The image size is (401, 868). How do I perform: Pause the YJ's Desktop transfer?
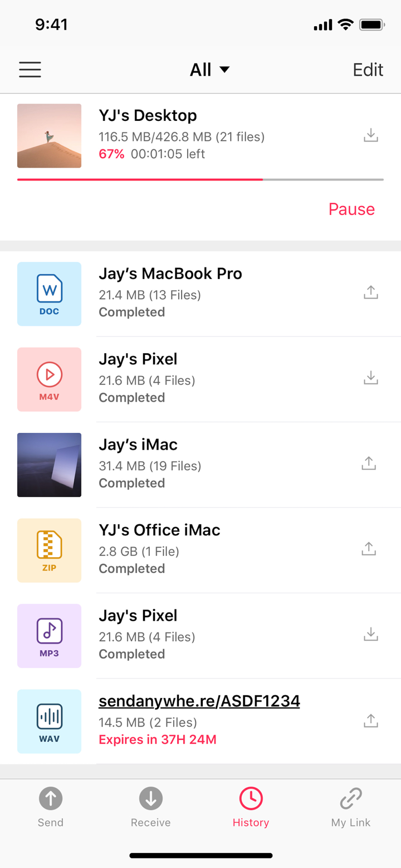pyautogui.click(x=351, y=209)
